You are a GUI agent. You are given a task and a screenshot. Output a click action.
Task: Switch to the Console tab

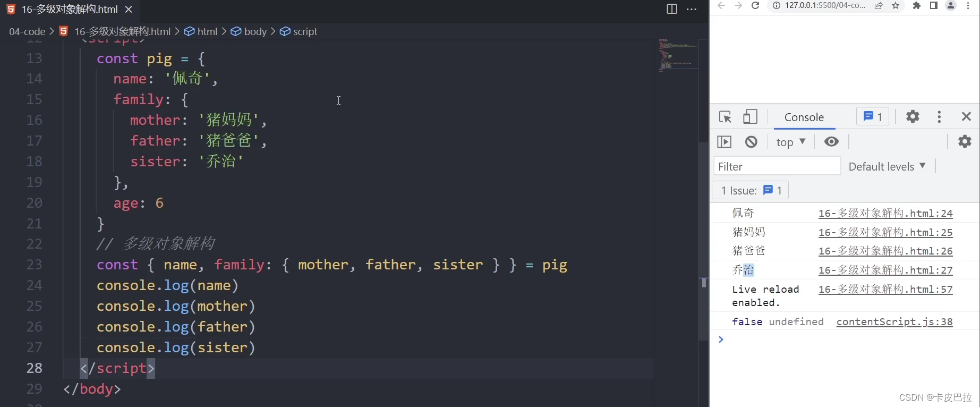(x=804, y=117)
